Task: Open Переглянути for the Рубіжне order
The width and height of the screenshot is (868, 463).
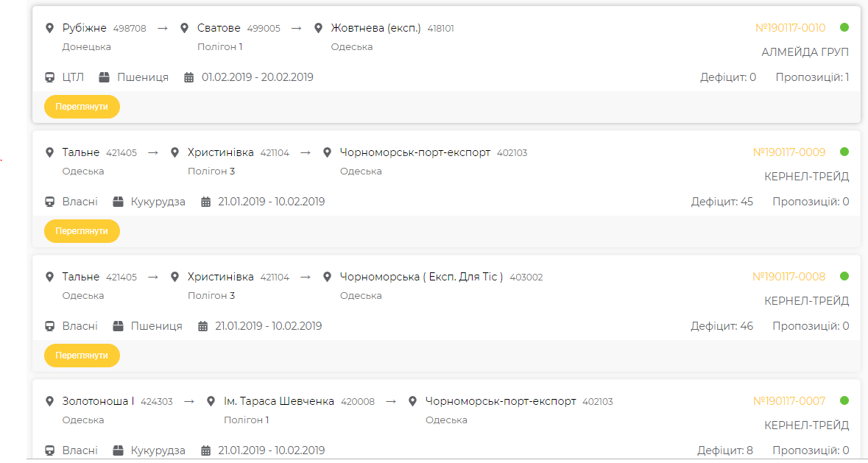Action: 82,107
